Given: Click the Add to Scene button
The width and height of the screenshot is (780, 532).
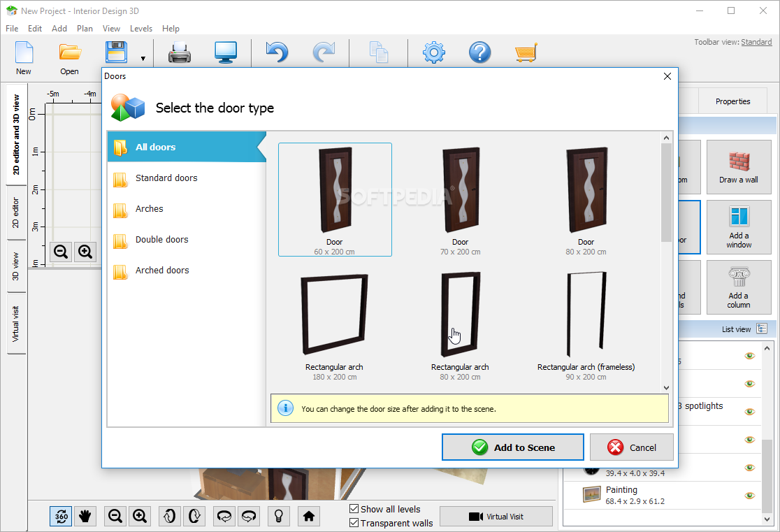Looking at the screenshot, I should (x=513, y=447).
